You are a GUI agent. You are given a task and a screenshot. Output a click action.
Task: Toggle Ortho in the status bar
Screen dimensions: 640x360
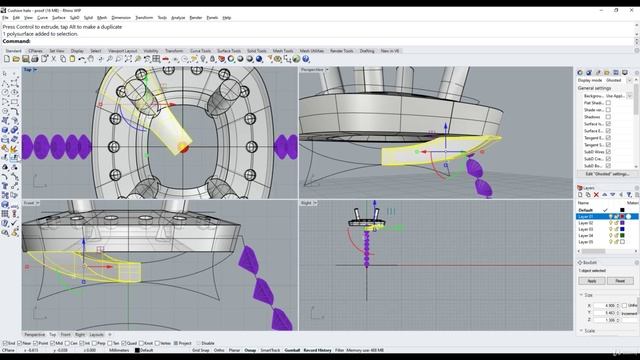[x=219, y=350]
